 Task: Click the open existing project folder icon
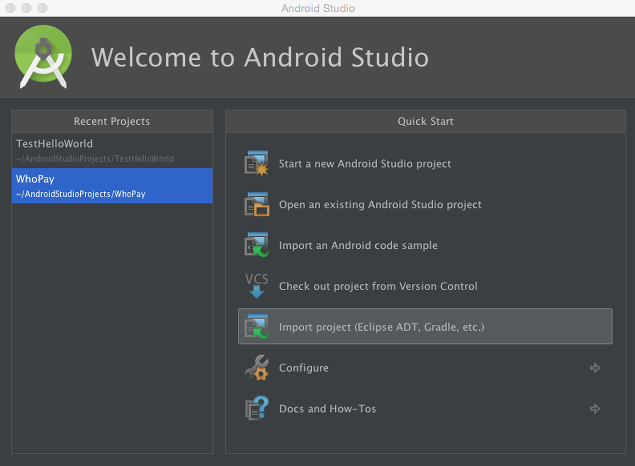point(256,204)
